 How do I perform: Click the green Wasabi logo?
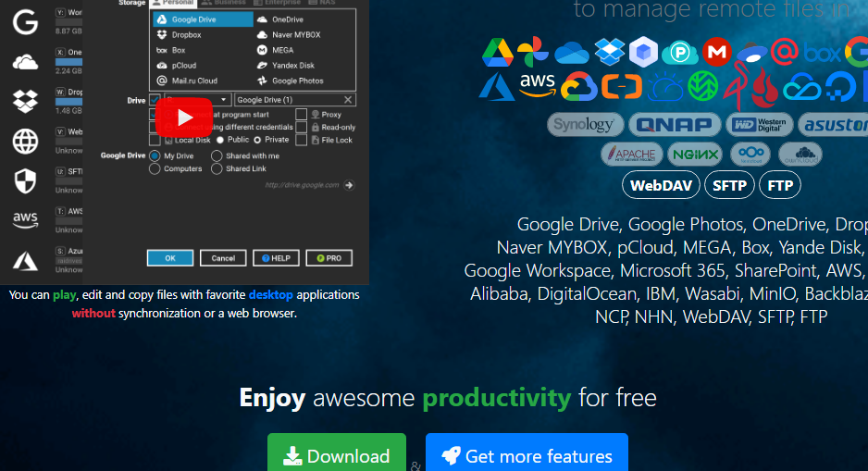tap(703, 86)
